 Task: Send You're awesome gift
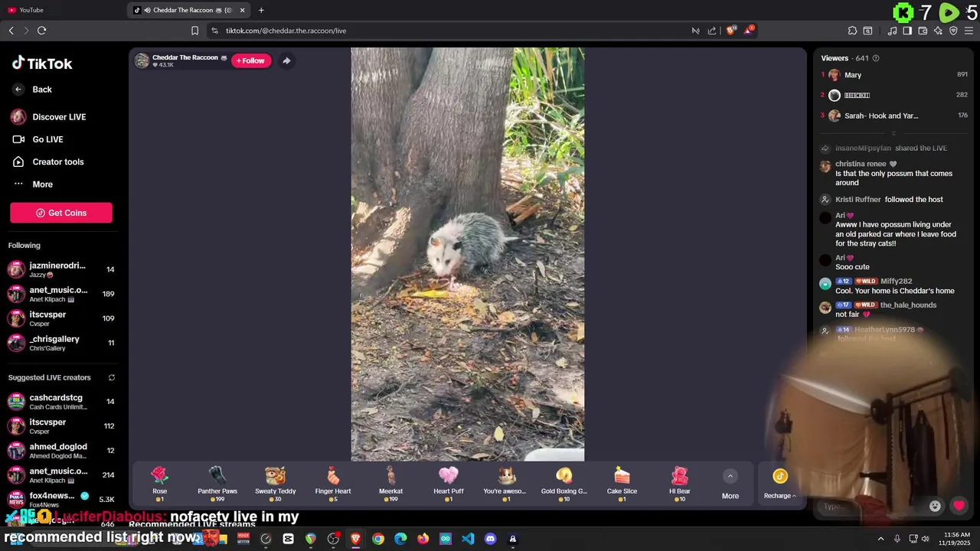(506, 484)
